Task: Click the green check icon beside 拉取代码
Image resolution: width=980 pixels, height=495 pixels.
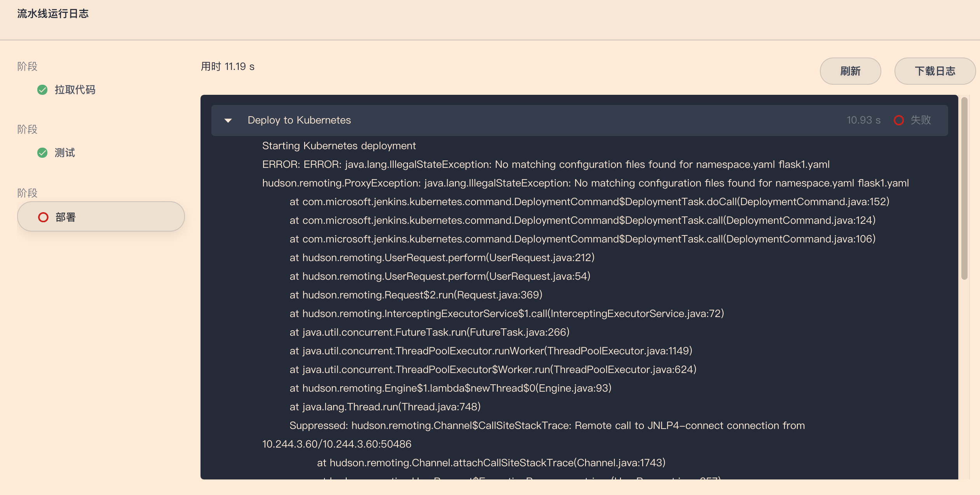Action: [43, 89]
